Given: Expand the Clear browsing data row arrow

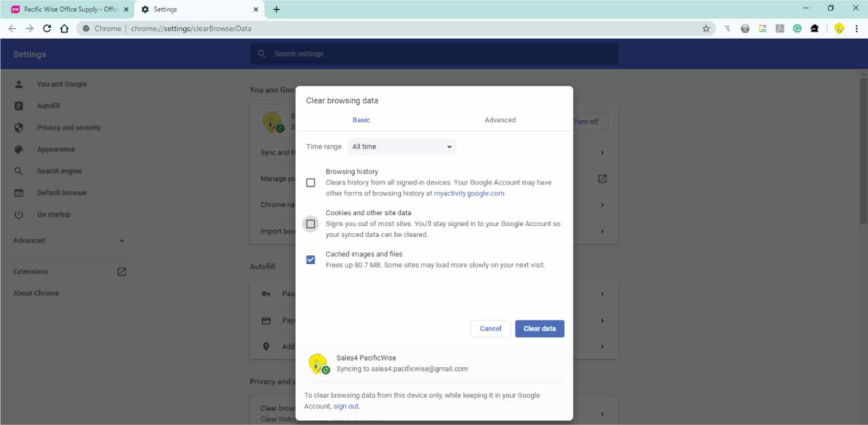Looking at the screenshot, I should [x=602, y=413].
